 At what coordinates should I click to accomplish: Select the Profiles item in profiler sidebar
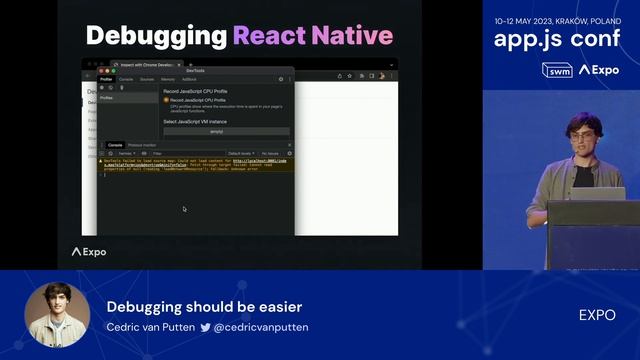[x=128, y=98]
